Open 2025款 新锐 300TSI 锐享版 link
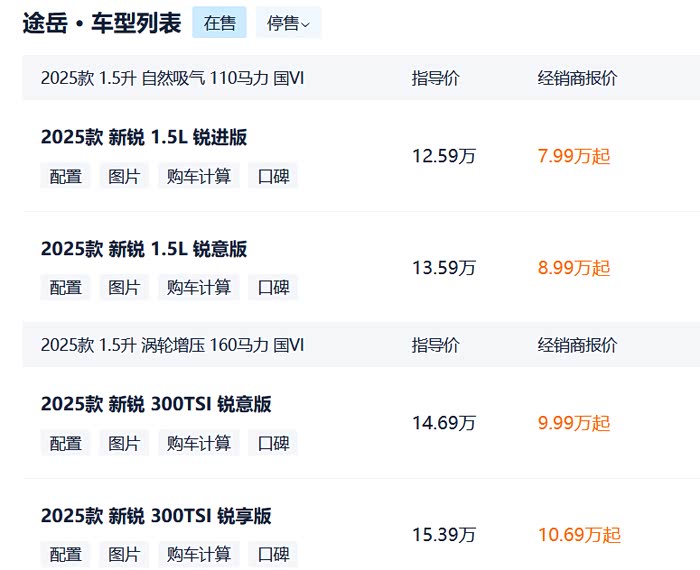This screenshot has height=570, width=700. (x=156, y=516)
